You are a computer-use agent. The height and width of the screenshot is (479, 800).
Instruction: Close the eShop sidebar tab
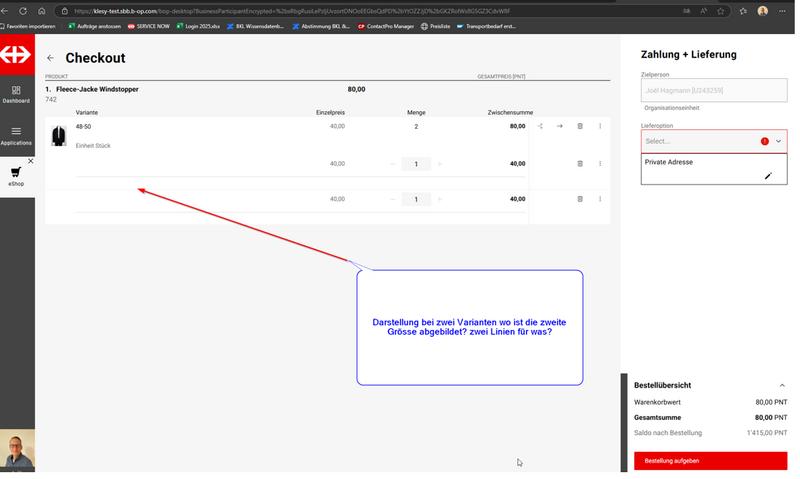pyautogui.click(x=31, y=161)
